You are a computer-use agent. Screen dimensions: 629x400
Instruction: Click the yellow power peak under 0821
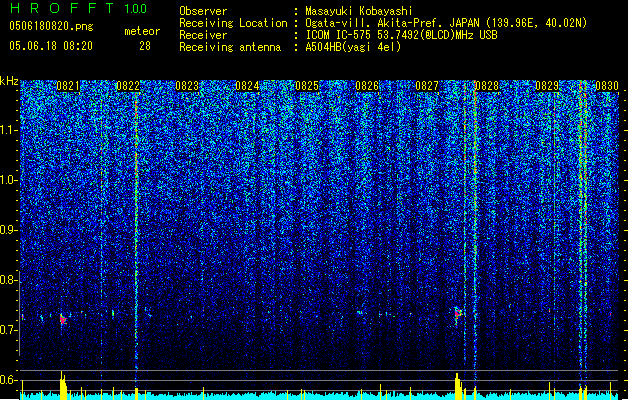click(x=63, y=386)
